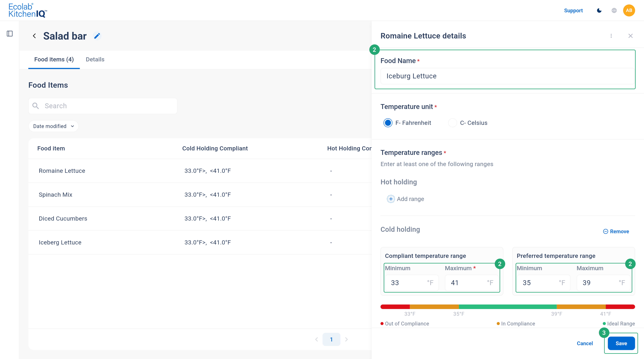Viewport: 644px width, 359px height.
Task: Open the language globe icon
Action: click(614, 11)
